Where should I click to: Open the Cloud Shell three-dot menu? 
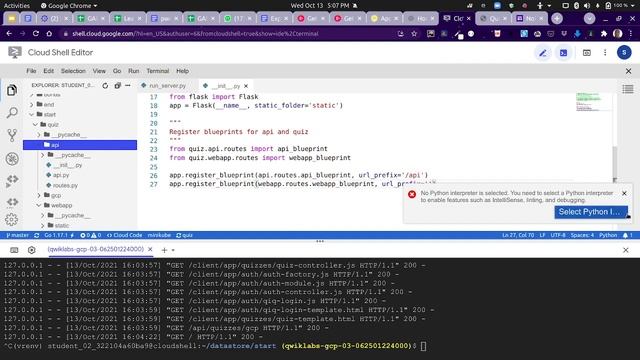tap(605, 53)
